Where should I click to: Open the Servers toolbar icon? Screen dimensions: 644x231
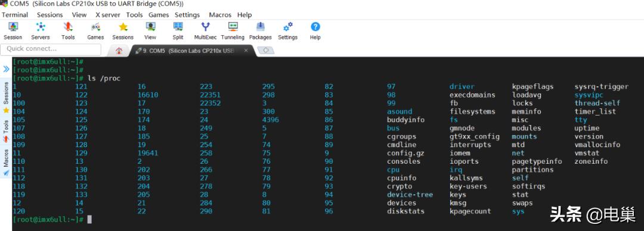click(x=41, y=31)
